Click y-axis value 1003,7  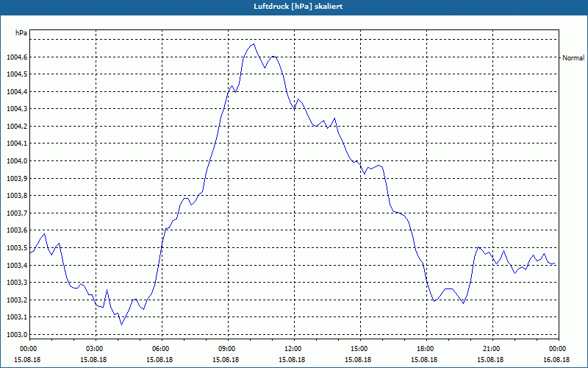[17, 213]
